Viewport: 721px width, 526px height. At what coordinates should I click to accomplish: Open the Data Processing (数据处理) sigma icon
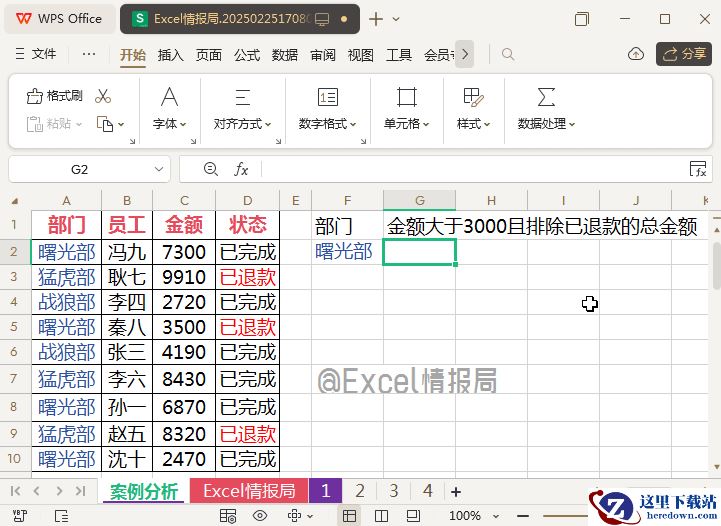546,97
